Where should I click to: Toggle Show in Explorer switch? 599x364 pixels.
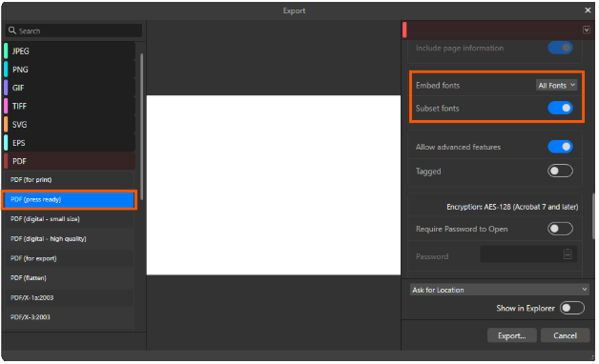(572, 308)
